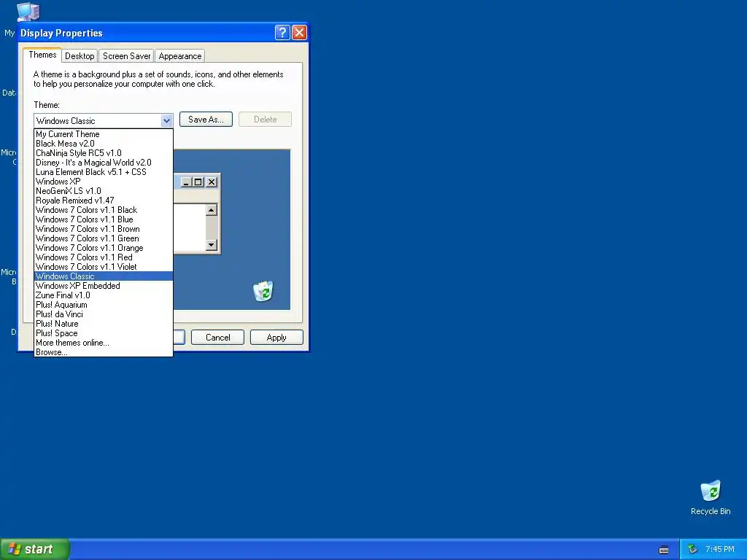Choose Windows 7 Colors v1.1 Orange
The image size is (747, 560).
104,248
